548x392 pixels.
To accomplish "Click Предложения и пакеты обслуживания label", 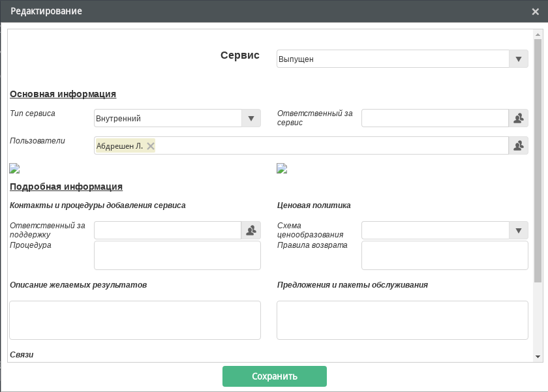I will tap(352, 285).
